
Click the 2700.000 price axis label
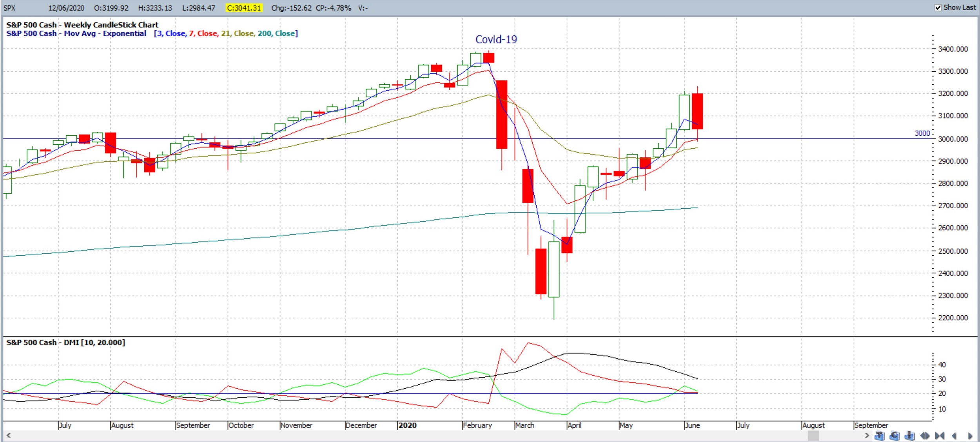pos(953,206)
